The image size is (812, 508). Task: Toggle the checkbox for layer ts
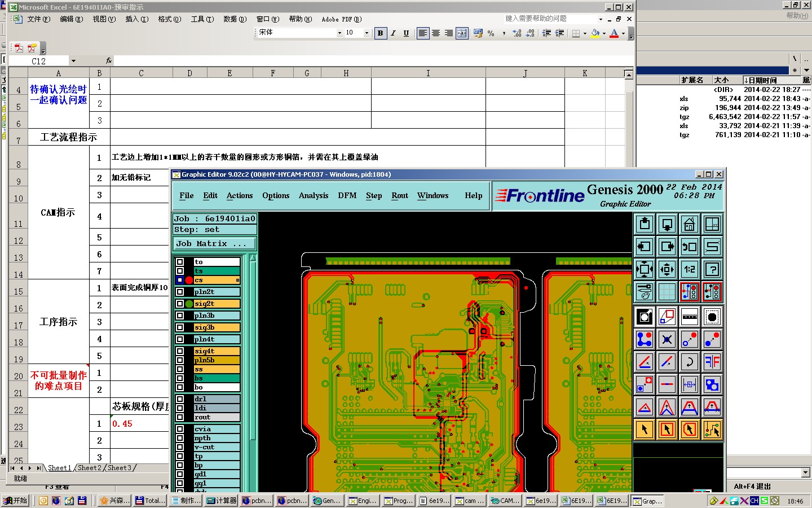[x=180, y=271]
